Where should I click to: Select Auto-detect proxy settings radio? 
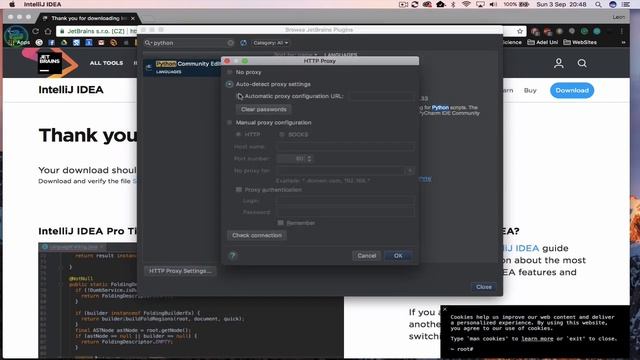[x=229, y=84]
